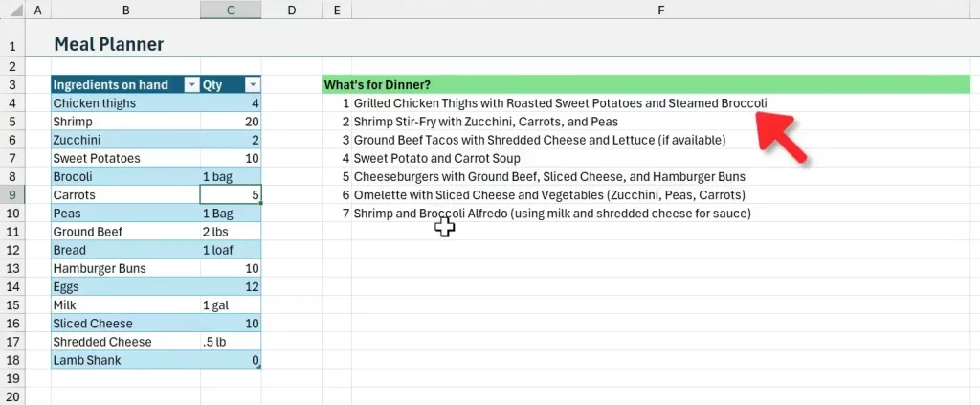The image size is (980, 405).
Task: Click the table resize handle below Lamb Shank quantity
Action: coord(258,367)
